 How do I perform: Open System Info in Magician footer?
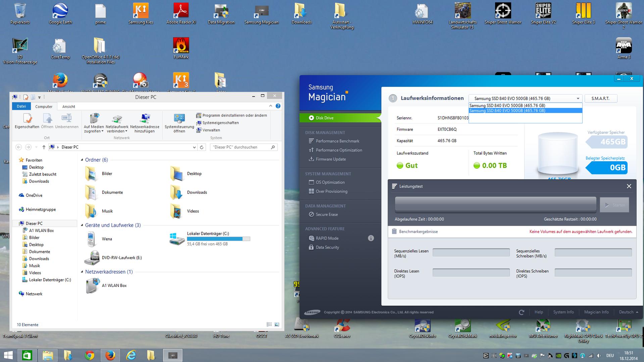(x=563, y=312)
